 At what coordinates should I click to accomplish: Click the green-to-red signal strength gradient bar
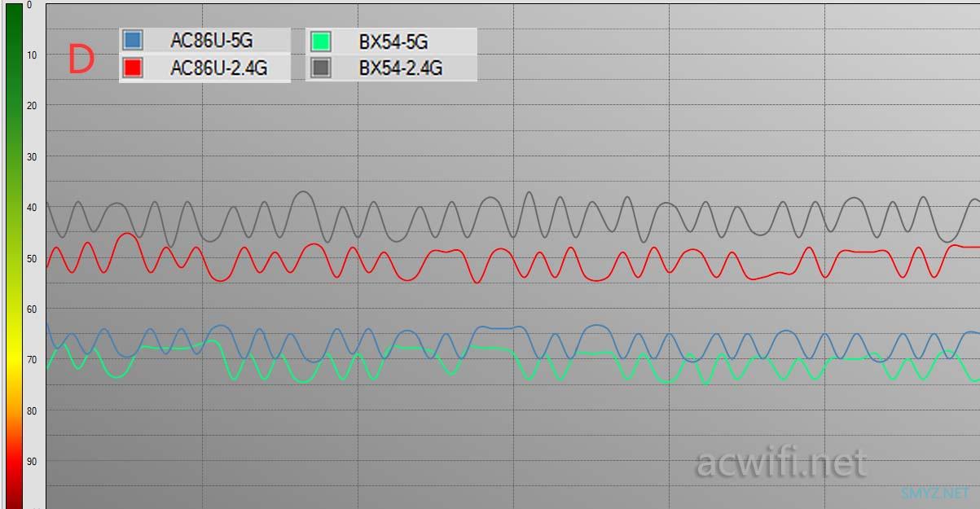[x=14, y=256]
